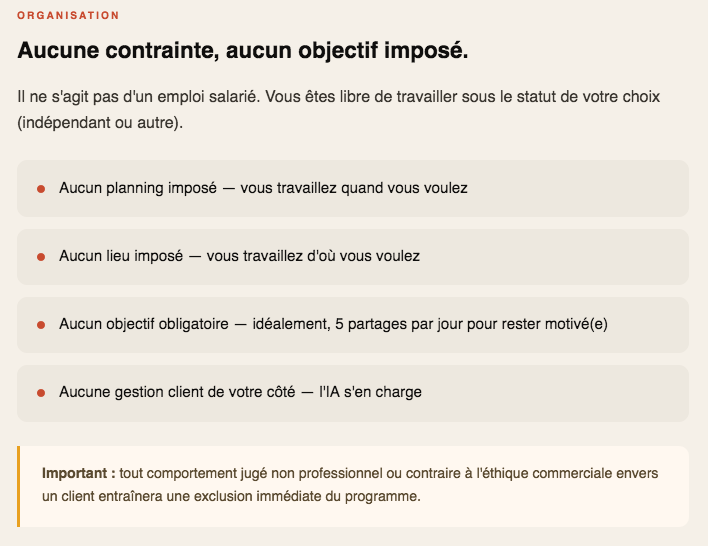Click the bold "Important :" label

(79, 472)
